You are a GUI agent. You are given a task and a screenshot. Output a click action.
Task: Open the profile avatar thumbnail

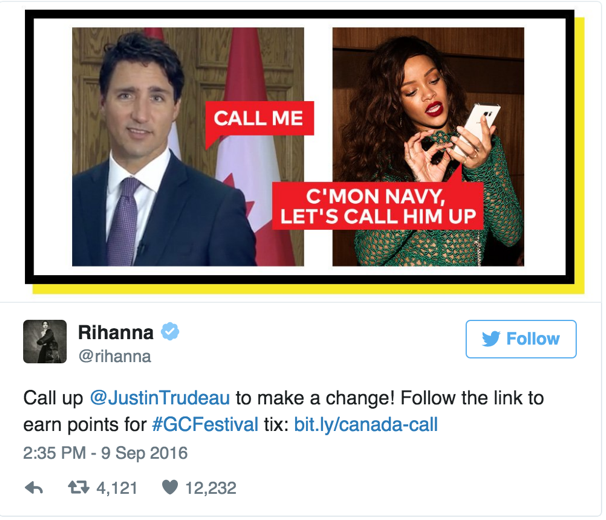45,341
